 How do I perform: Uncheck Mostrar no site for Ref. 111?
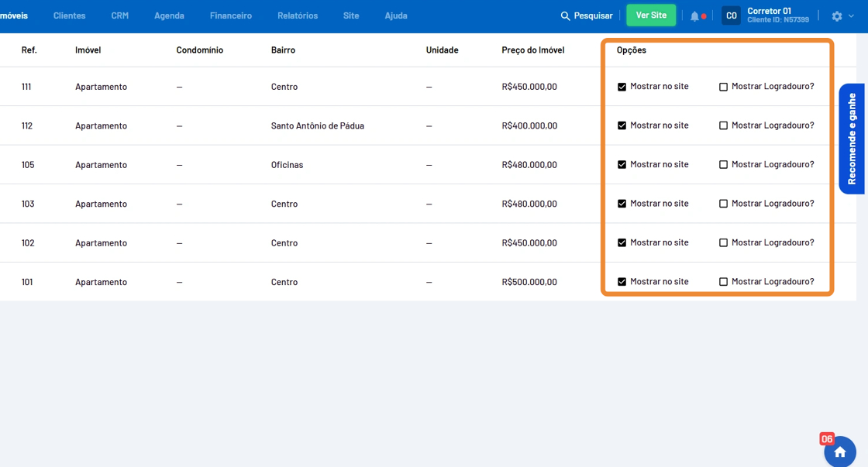coord(622,87)
